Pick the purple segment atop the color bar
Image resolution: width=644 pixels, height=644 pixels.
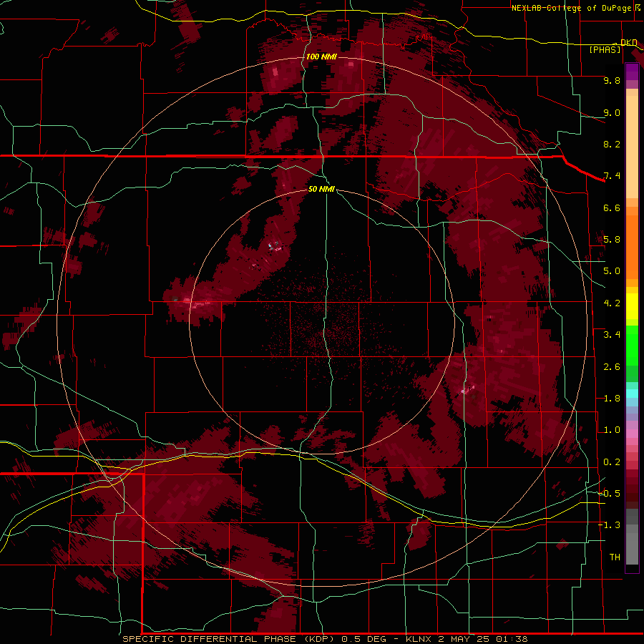(632, 72)
